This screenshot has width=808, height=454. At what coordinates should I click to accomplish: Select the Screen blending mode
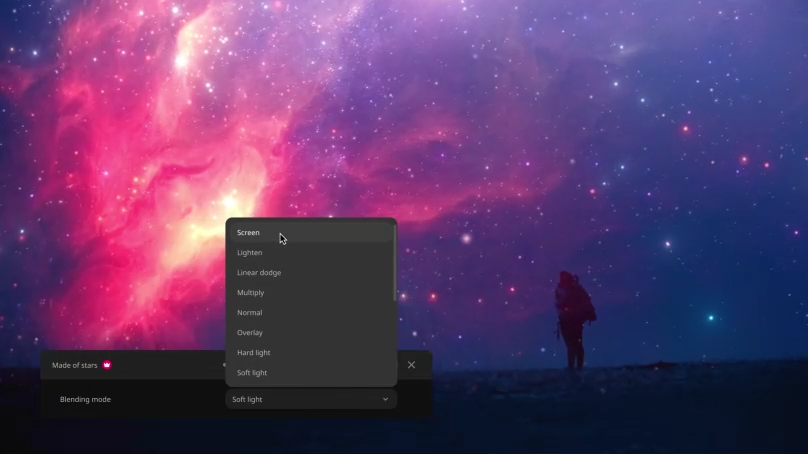[310, 232]
